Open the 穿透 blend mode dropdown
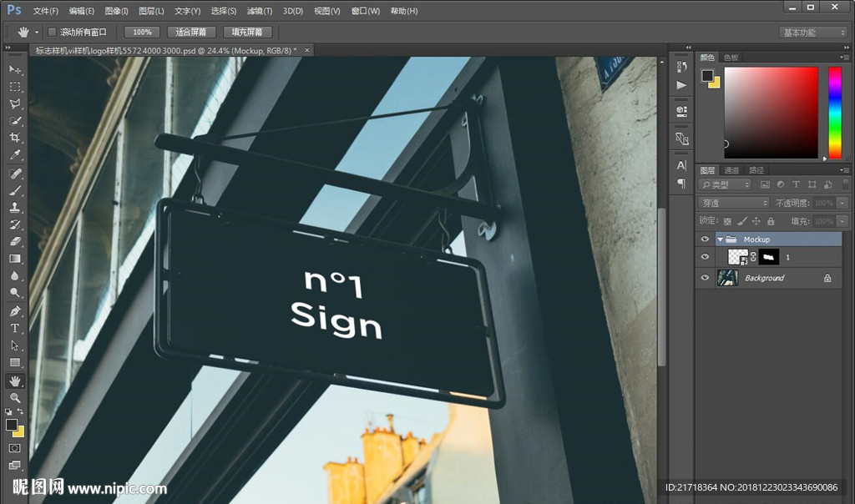 [733, 203]
